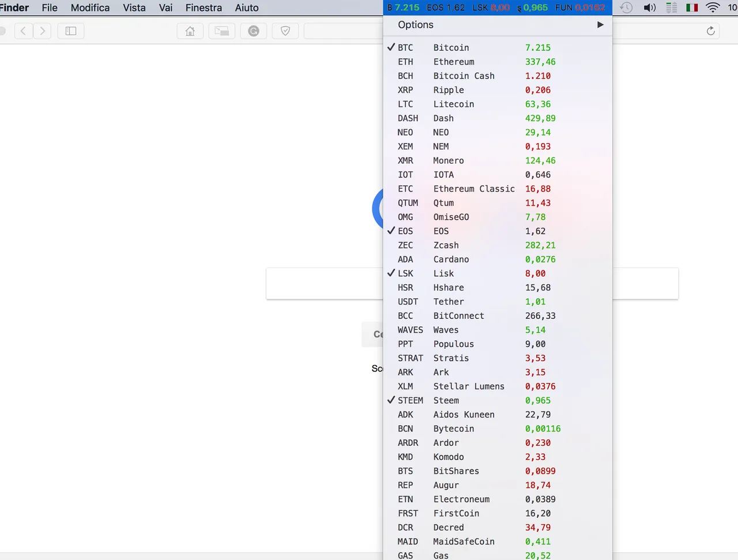The height and width of the screenshot is (560, 738).
Task: Open the Modifica menu
Action: (90, 7)
